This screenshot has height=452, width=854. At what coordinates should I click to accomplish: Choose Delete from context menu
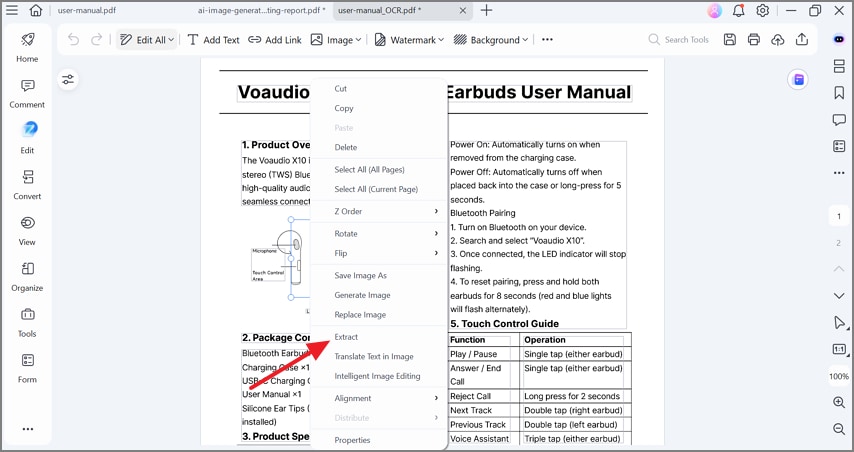(x=379, y=148)
